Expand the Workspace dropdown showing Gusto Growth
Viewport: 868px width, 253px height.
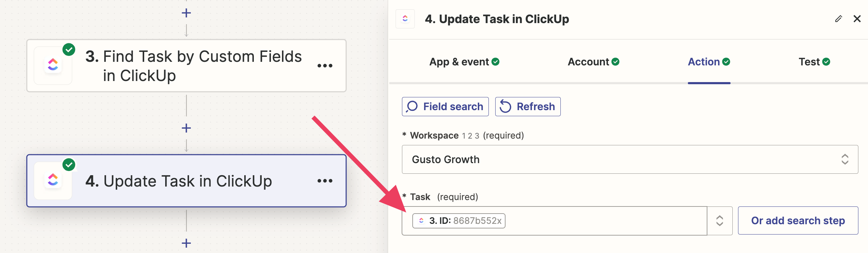tap(629, 159)
